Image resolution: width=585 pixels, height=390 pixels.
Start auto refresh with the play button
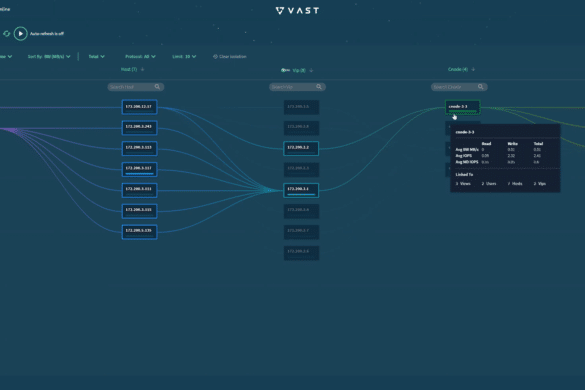pos(21,34)
